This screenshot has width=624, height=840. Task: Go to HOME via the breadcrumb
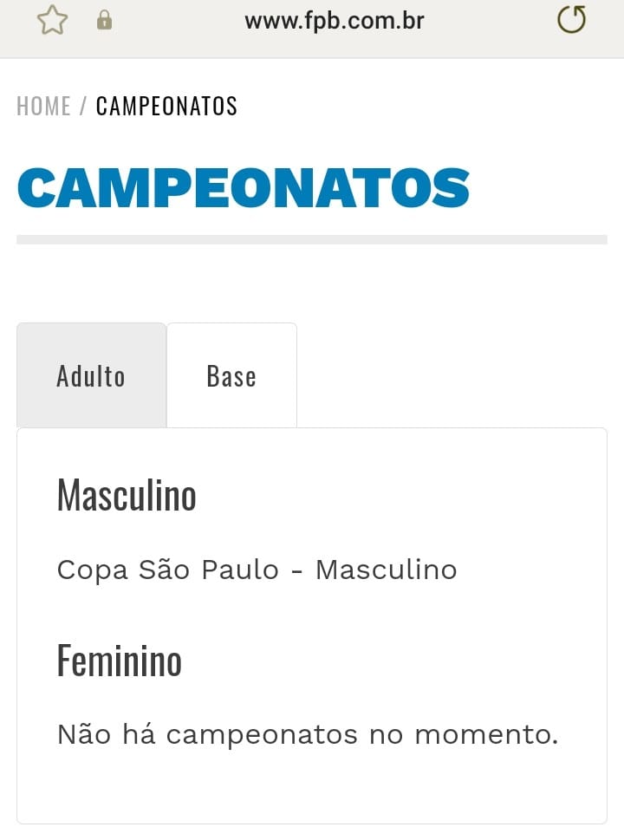43,106
